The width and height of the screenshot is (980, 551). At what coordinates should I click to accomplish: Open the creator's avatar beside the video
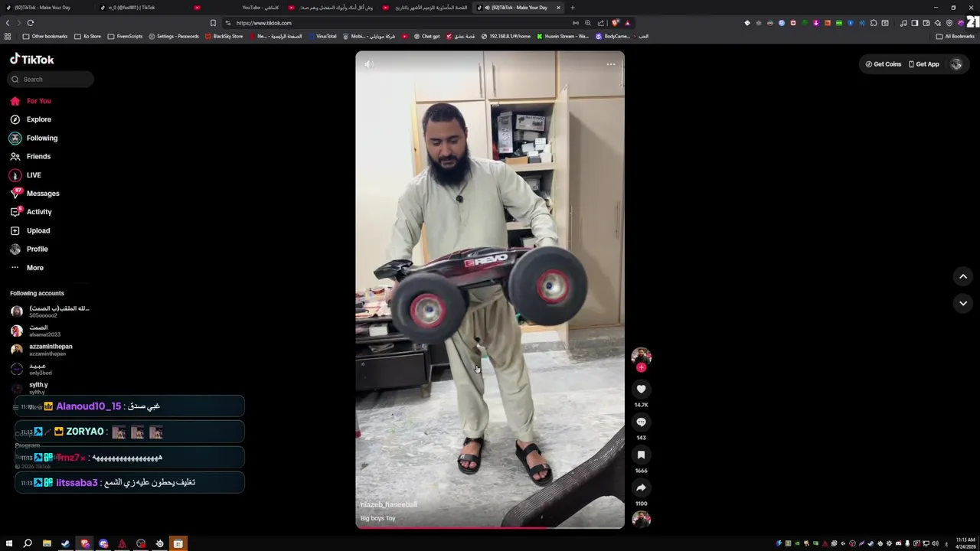coord(641,356)
